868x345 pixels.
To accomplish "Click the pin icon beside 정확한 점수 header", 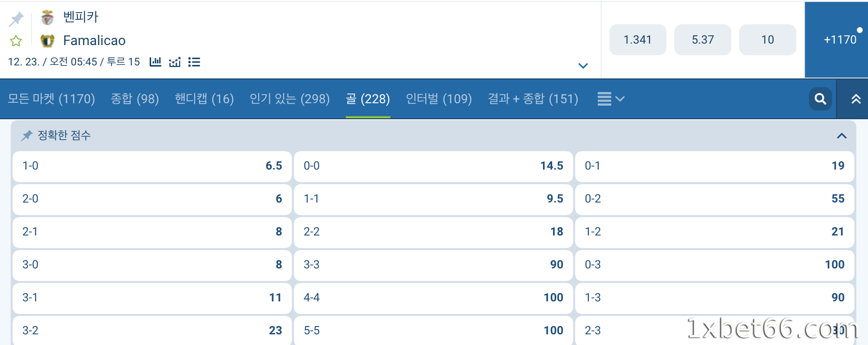I will point(27,136).
